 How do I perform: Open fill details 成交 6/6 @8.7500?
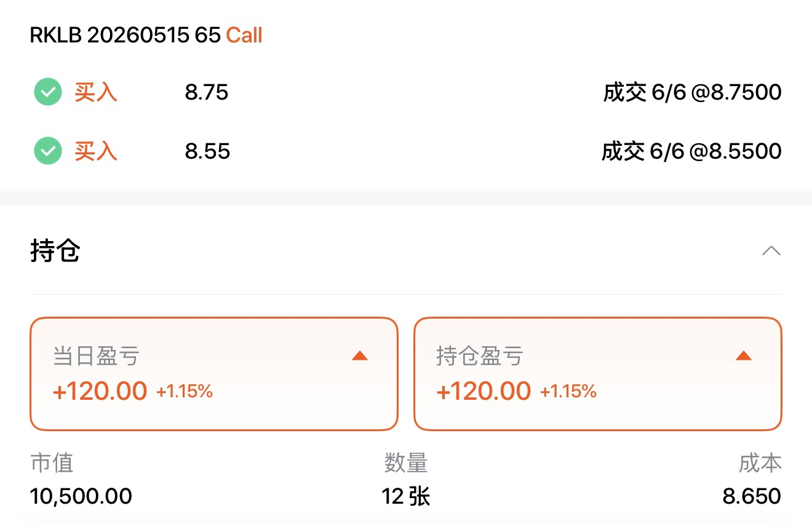tap(692, 93)
